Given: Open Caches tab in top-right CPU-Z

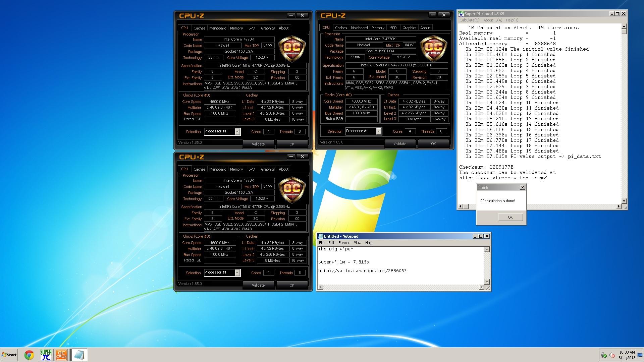Looking at the screenshot, I should [x=341, y=28].
